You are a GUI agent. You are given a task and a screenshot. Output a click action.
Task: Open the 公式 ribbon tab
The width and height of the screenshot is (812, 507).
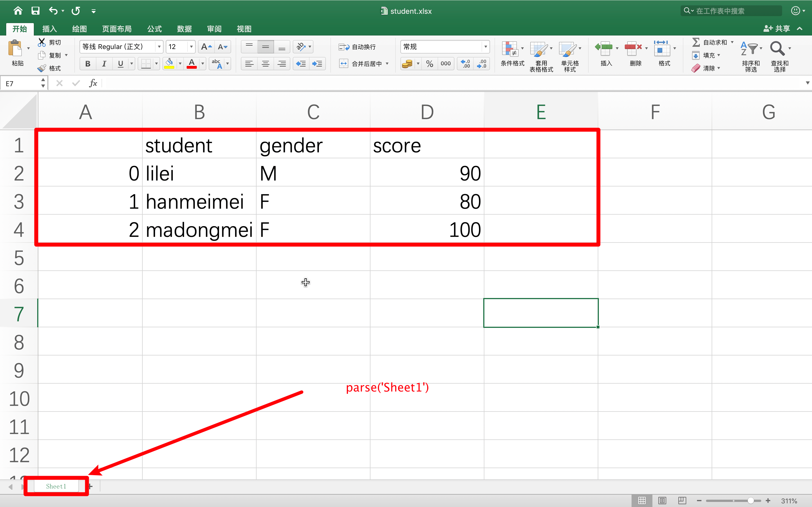[x=154, y=29]
